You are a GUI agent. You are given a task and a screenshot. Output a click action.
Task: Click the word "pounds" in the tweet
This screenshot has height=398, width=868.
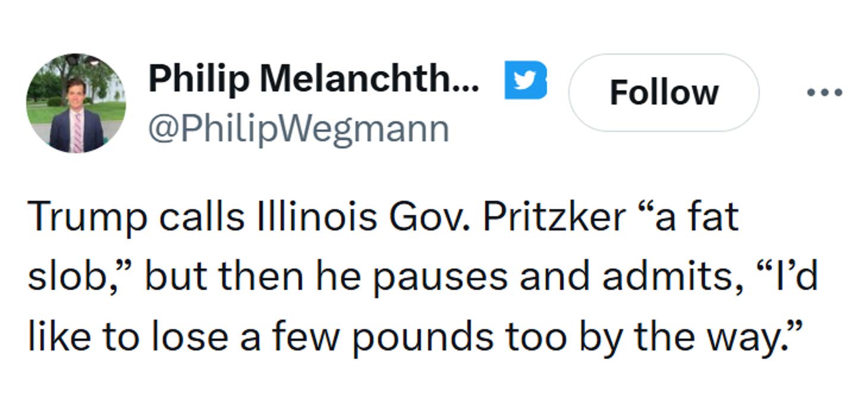point(424,337)
